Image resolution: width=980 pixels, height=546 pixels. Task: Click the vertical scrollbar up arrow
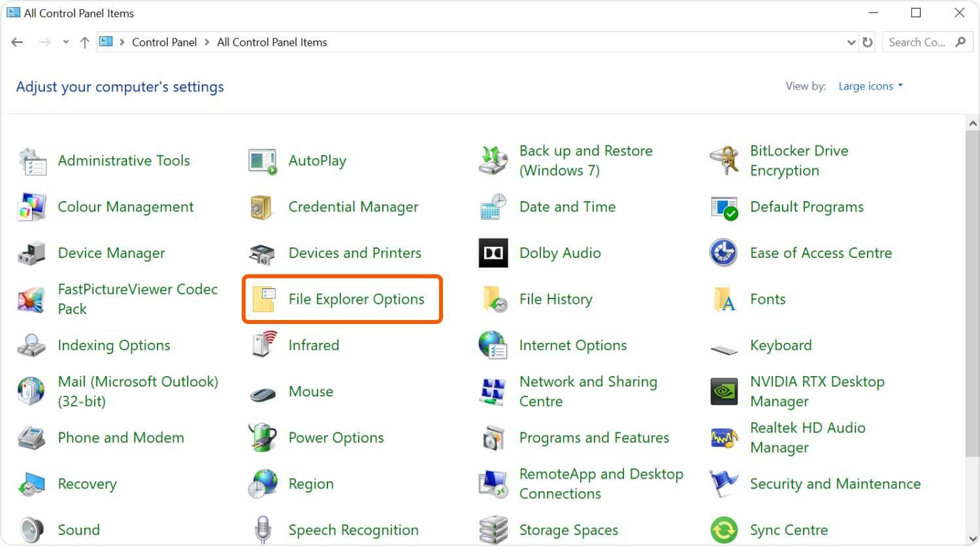[972, 123]
